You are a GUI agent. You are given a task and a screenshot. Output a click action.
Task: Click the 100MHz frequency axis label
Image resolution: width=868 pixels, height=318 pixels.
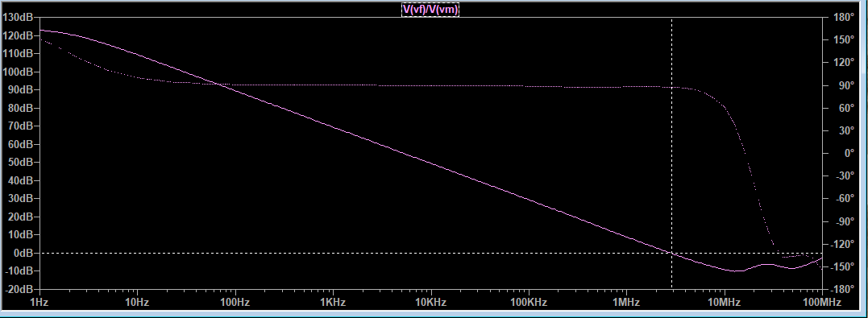(822, 303)
